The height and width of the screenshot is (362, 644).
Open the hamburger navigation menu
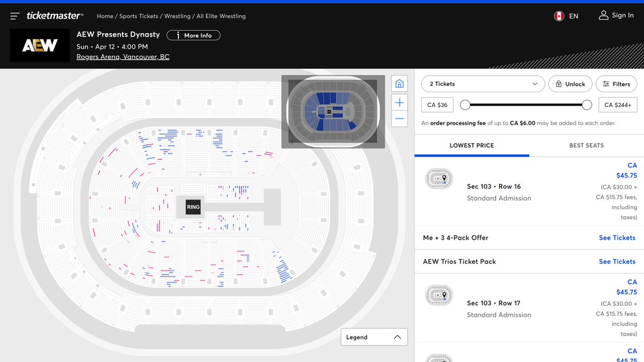tap(14, 15)
